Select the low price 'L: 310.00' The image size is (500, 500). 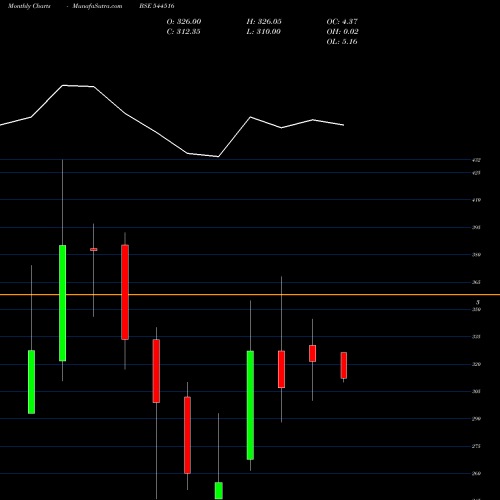[263, 32]
